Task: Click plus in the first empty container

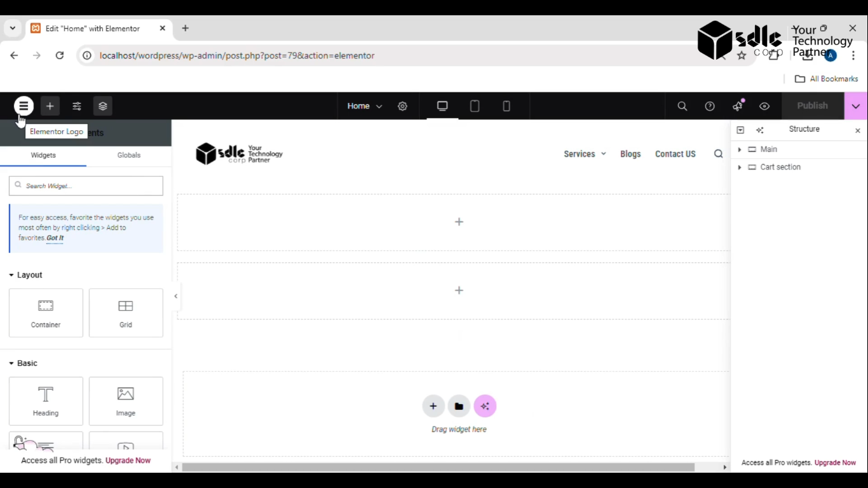Action: pos(459,222)
